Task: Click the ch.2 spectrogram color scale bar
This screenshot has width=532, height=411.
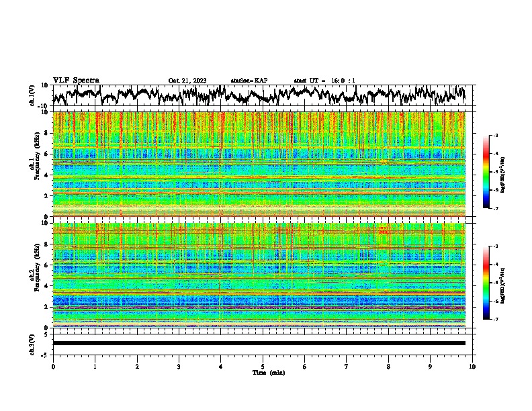Action: [486, 283]
